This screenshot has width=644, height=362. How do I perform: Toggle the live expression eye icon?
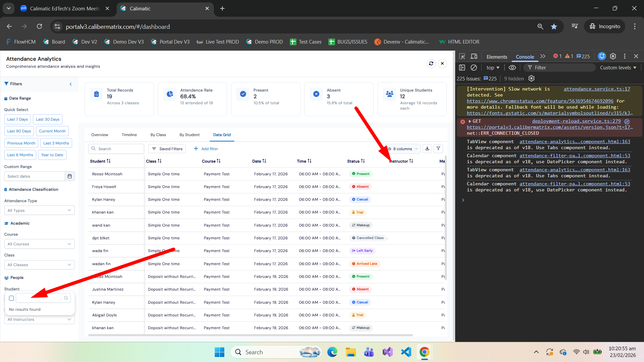(x=512, y=68)
